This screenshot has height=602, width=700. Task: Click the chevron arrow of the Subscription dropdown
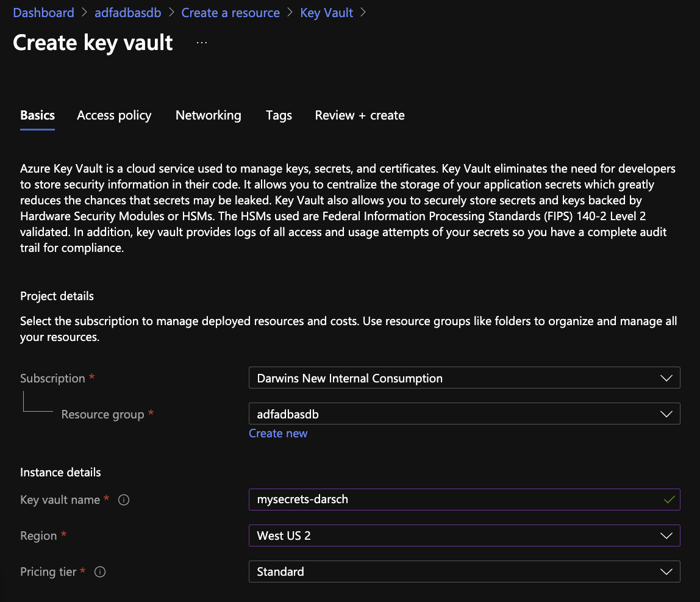point(666,378)
